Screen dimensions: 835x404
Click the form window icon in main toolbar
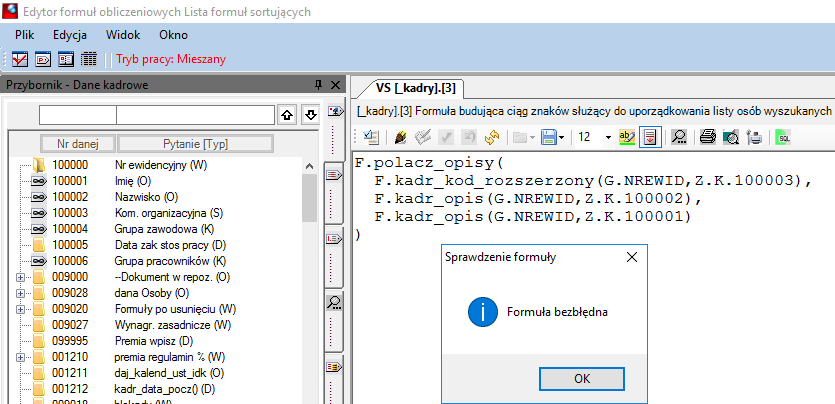point(66,59)
